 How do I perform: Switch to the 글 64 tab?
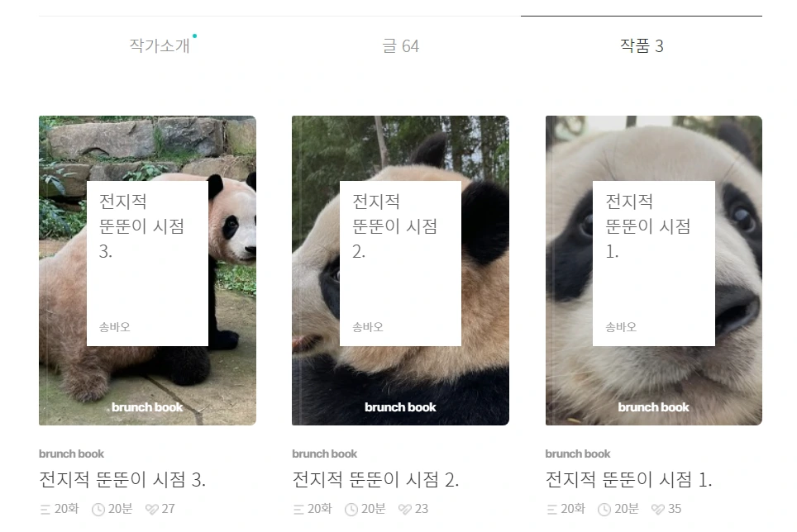click(400, 46)
